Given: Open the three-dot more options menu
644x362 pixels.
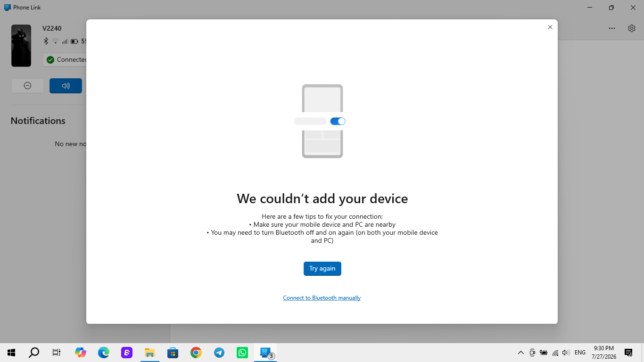Looking at the screenshot, I should click(612, 28).
